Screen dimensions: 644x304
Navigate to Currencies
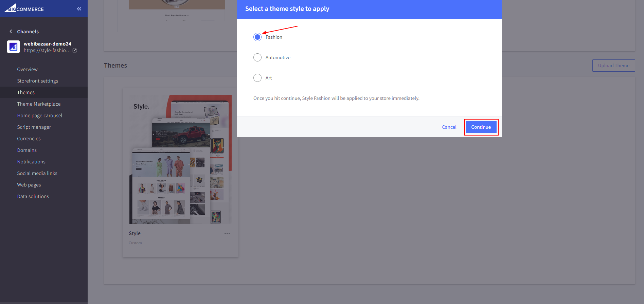click(x=29, y=139)
